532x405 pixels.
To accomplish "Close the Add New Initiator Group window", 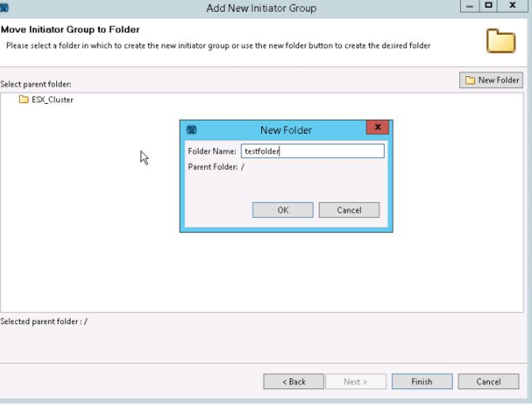I will (x=513, y=6).
